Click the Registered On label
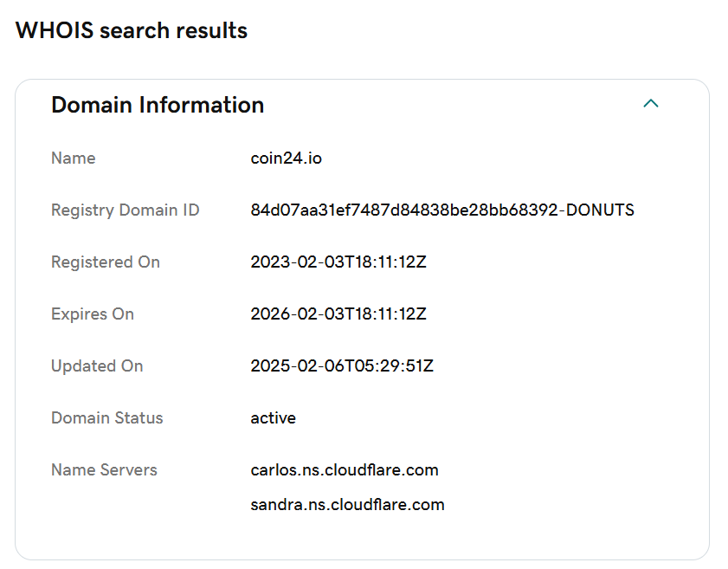 point(106,262)
